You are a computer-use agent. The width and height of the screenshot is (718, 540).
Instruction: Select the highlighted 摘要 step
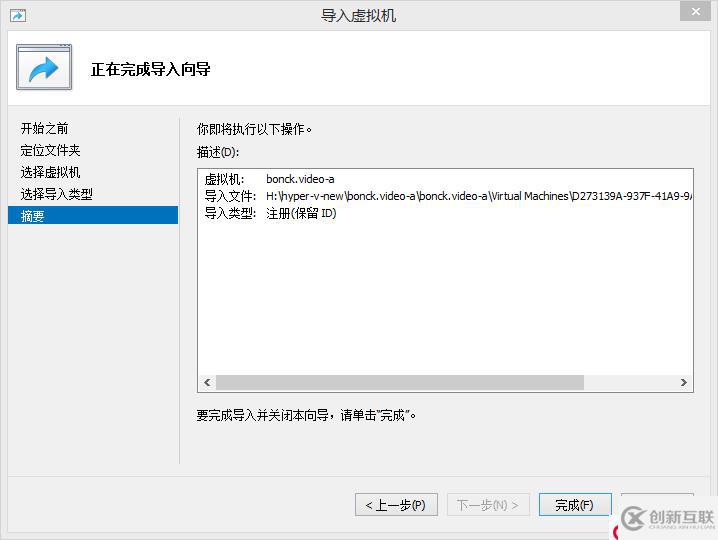click(x=93, y=215)
